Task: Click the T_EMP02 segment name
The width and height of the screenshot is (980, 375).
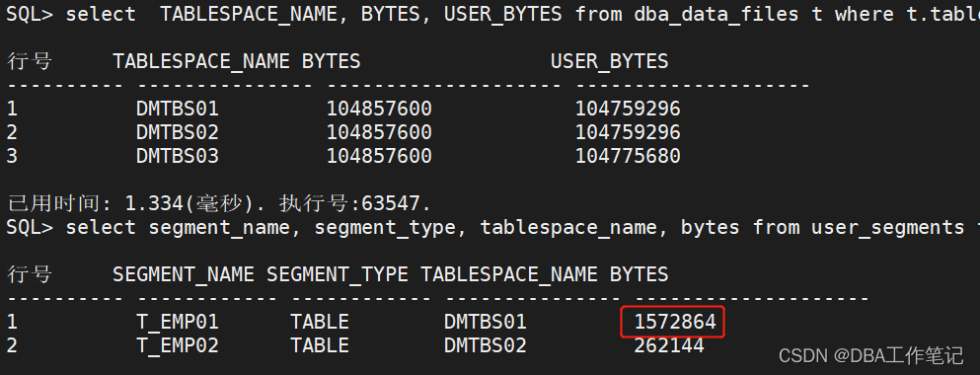Action: tap(178, 345)
